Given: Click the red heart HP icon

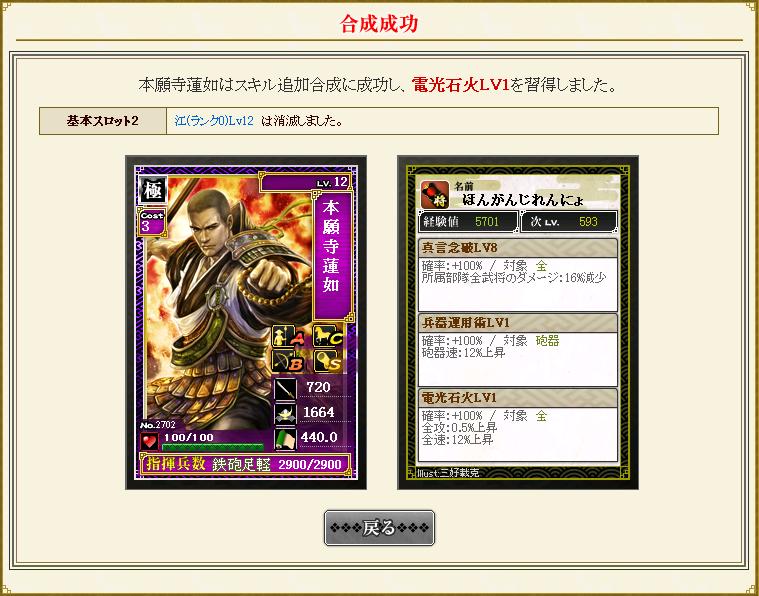Looking at the screenshot, I should 150,441.
